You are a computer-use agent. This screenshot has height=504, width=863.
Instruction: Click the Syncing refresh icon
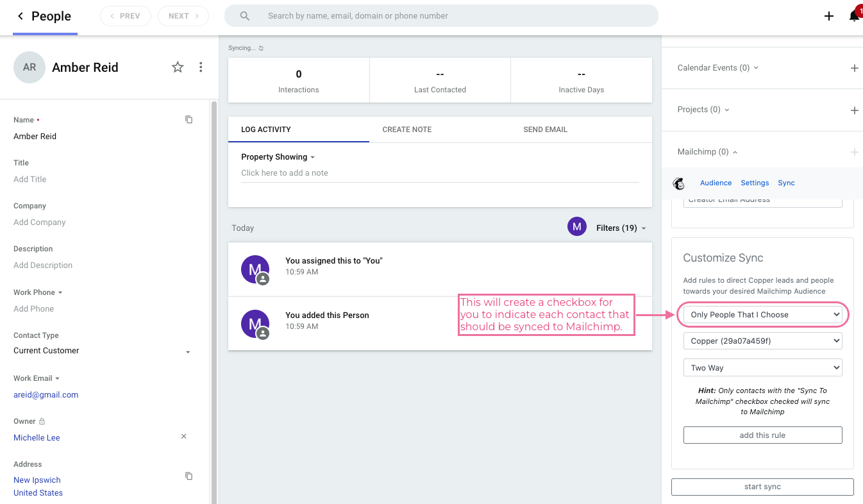[261, 48]
